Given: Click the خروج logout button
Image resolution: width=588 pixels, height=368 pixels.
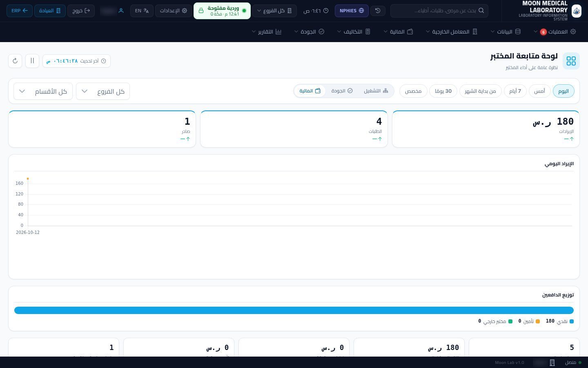Looking at the screenshot, I should click(81, 11).
